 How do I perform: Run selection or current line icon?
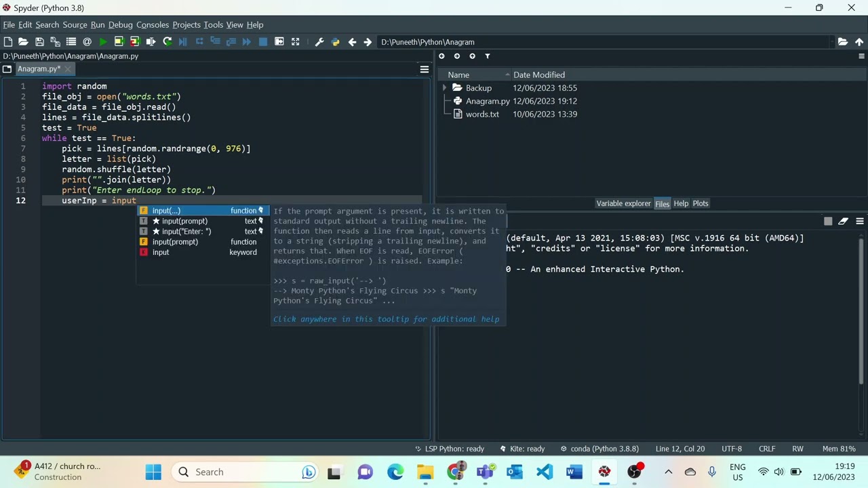151,42
